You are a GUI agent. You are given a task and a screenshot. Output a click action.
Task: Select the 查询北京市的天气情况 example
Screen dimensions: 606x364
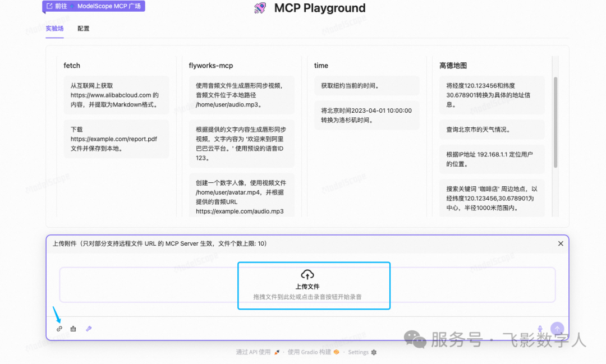tap(492, 130)
